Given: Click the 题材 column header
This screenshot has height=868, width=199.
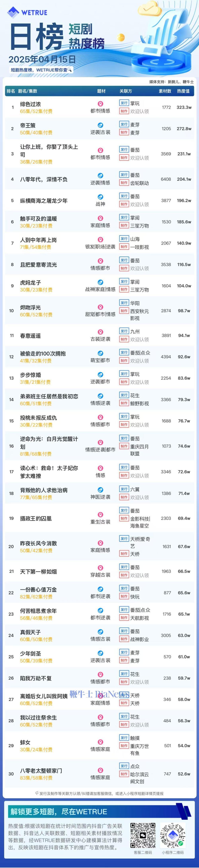Looking at the screenshot, I should click(101, 91).
